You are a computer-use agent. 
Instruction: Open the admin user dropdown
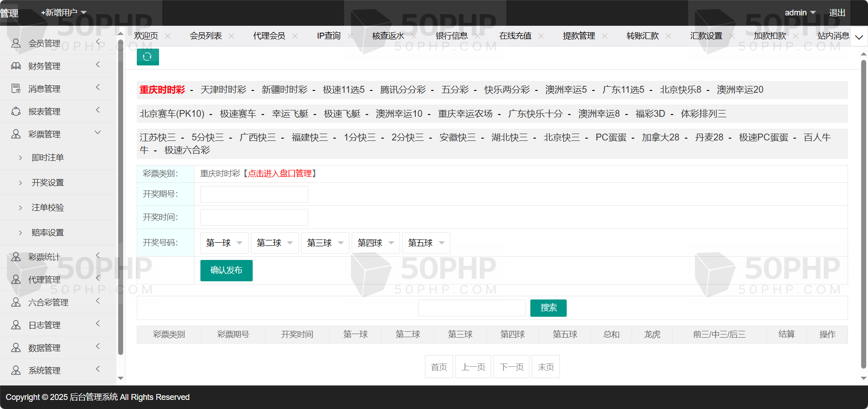[800, 13]
